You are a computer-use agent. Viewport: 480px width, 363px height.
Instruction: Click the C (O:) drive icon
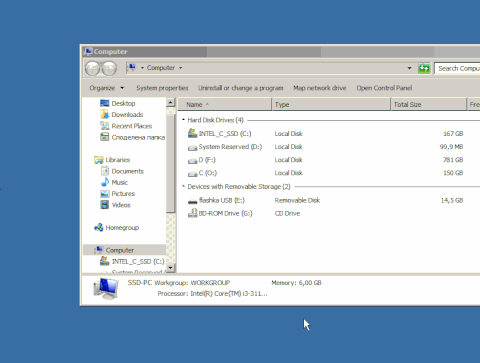point(192,174)
